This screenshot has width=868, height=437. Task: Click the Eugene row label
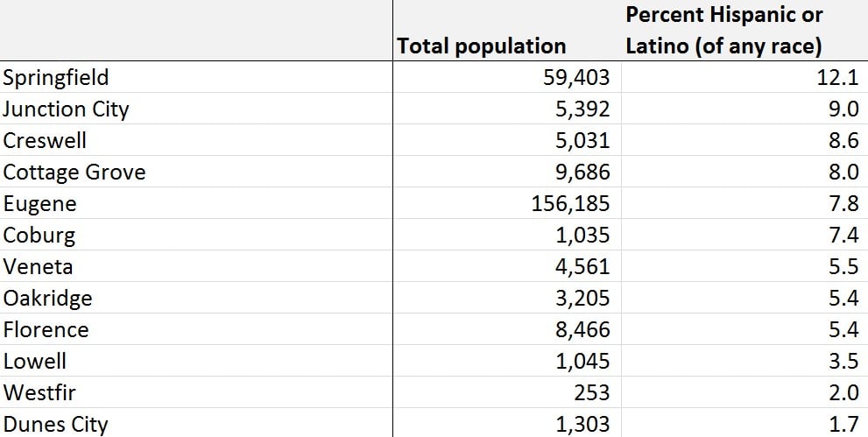[196, 203]
